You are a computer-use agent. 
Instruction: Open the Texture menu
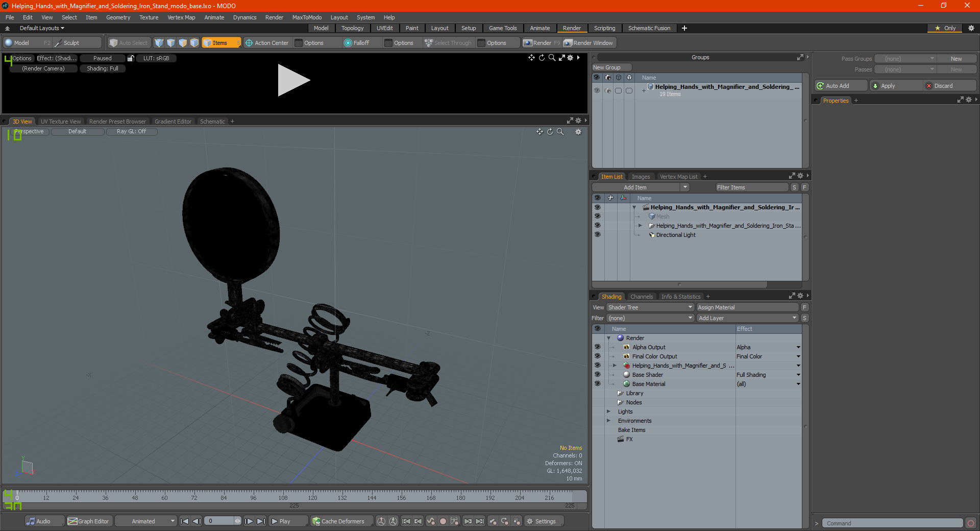click(149, 17)
